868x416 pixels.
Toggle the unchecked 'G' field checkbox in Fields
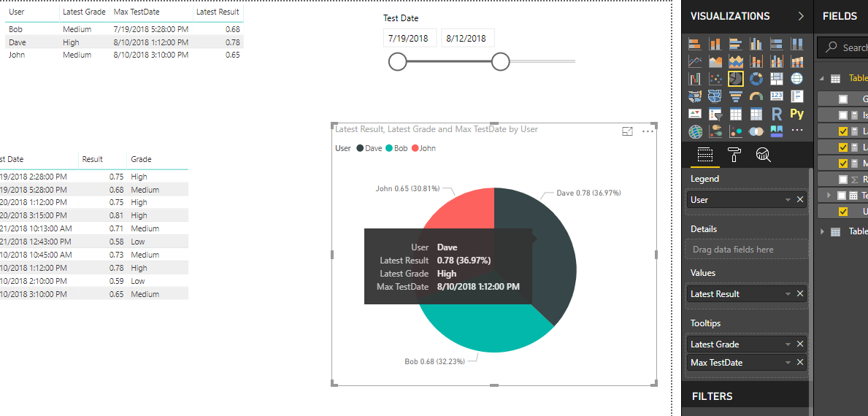point(843,99)
